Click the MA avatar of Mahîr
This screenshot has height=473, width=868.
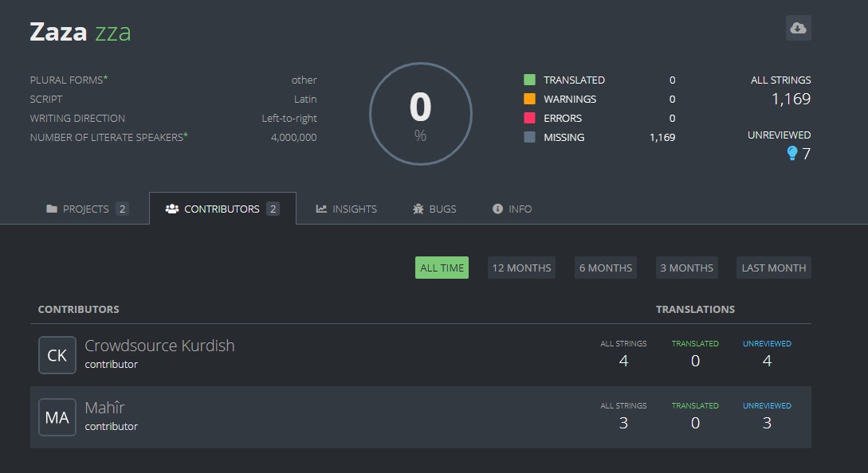point(57,416)
